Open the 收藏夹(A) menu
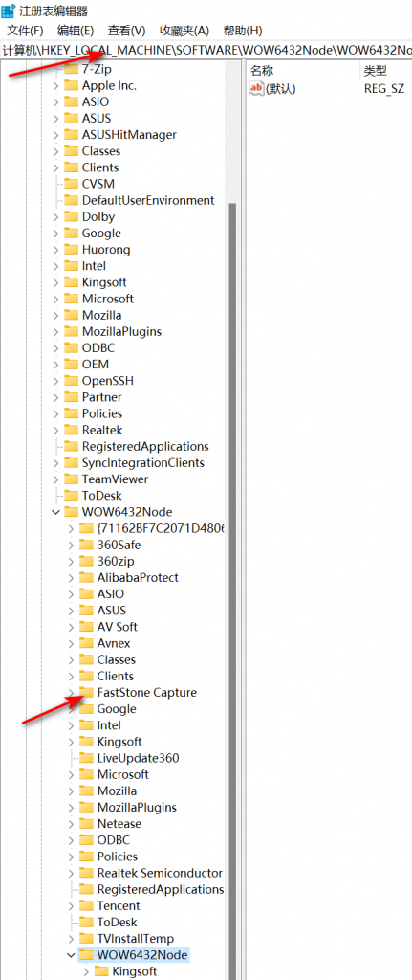 (x=184, y=31)
